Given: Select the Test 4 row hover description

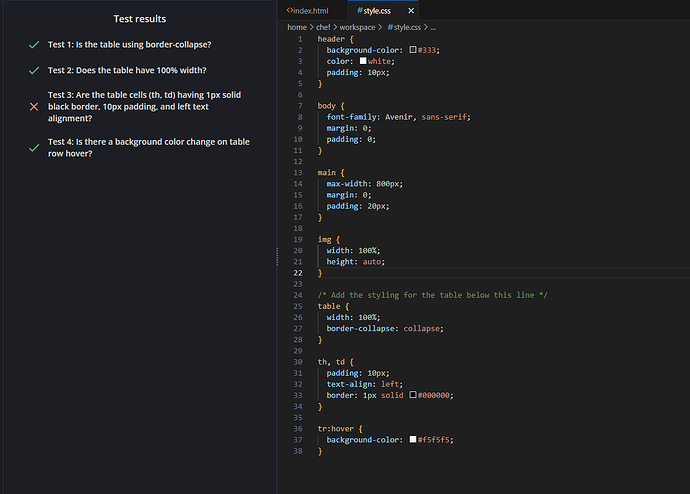Looking at the screenshot, I should pos(149,147).
